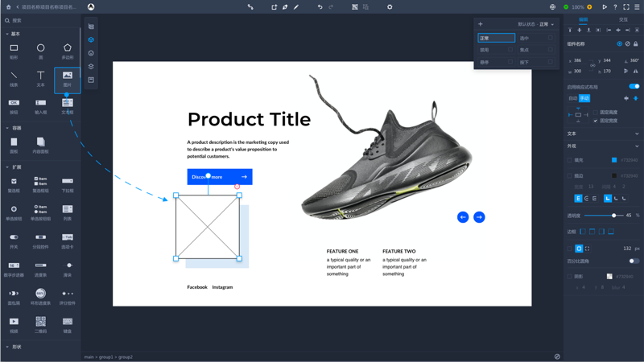This screenshot has width=644, height=362.
Task: Switch to the edit tab in right panel
Action: click(x=583, y=19)
